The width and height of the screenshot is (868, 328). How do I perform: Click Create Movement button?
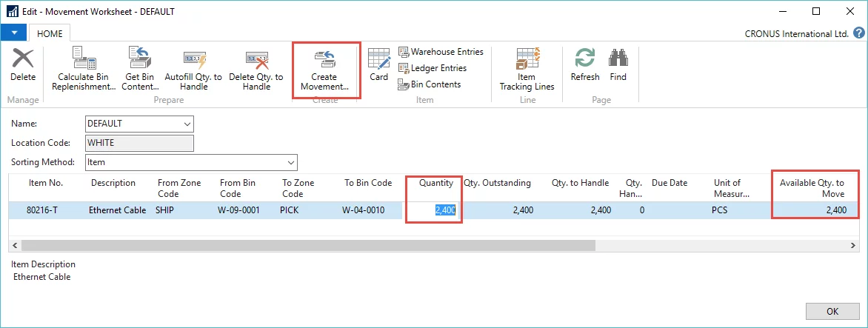(324, 70)
